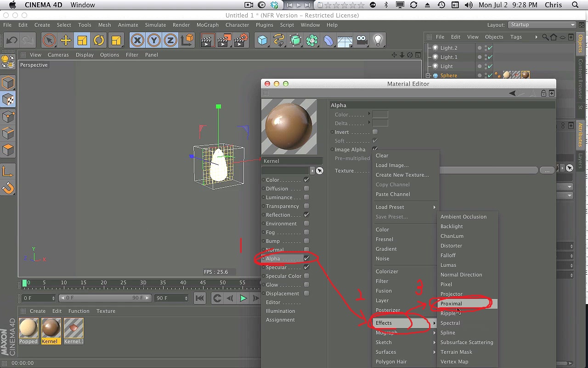The height and width of the screenshot is (368, 588).
Task: Click play forward button on timeline
Action: [243, 298]
